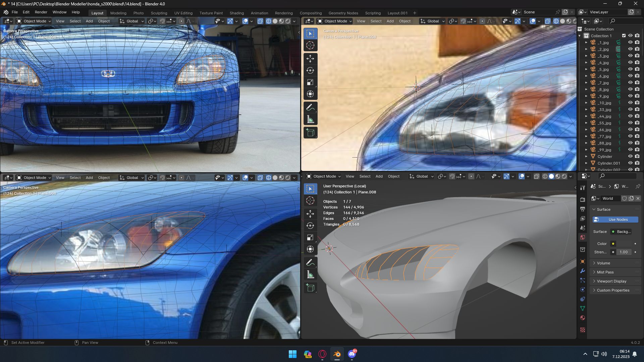644x362 pixels.
Task: Pick the Add Cube tool in top-right viewport
Action: pyautogui.click(x=310, y=133)
